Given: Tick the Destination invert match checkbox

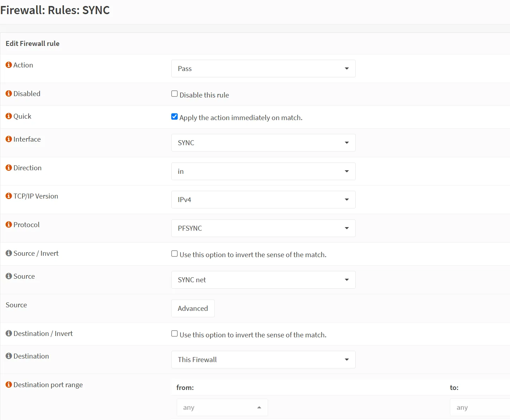Looking at the screenshot, I should [174, 333].
